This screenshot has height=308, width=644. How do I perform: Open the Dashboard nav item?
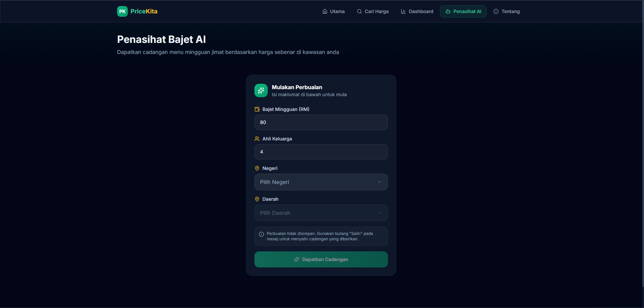pyautogui.click(x=417, y=11)
